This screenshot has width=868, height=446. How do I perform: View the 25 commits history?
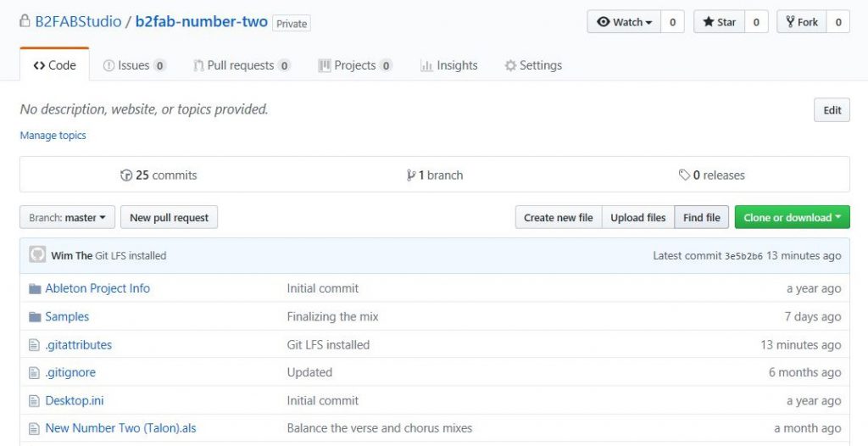(x=159, y=175)
